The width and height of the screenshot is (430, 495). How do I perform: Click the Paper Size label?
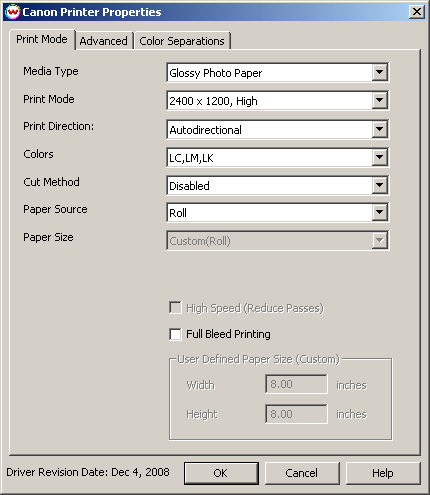48,237
